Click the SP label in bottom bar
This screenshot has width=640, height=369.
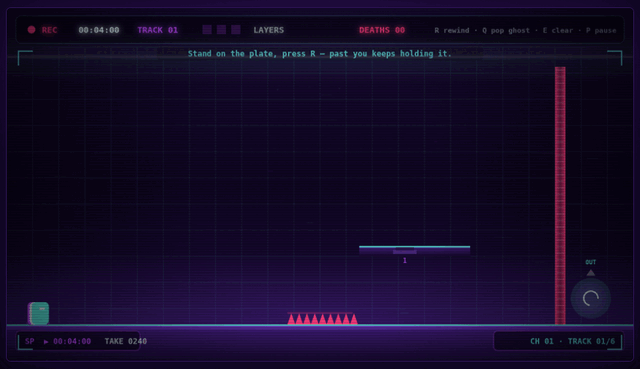tap(29, 341)
